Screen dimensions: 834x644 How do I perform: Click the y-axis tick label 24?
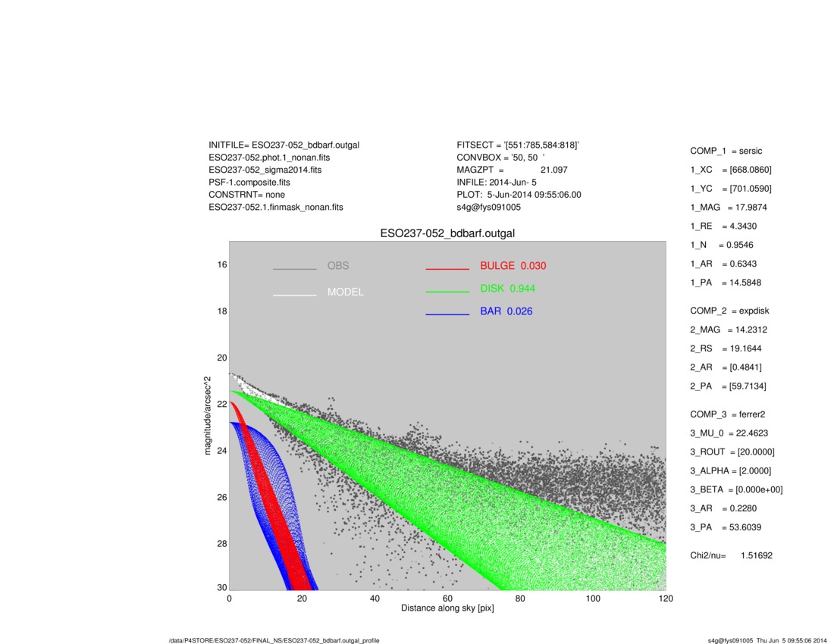pos(222,451)
